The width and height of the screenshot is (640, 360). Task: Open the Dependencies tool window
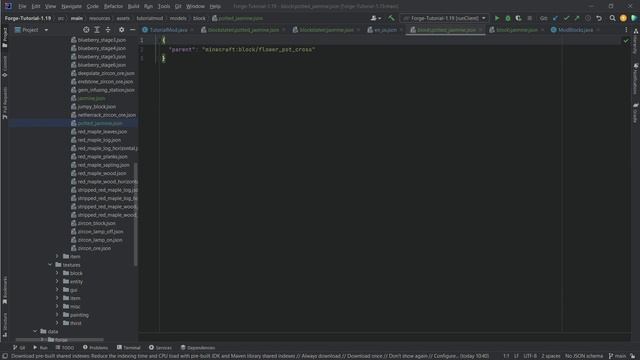coord(198,348)
